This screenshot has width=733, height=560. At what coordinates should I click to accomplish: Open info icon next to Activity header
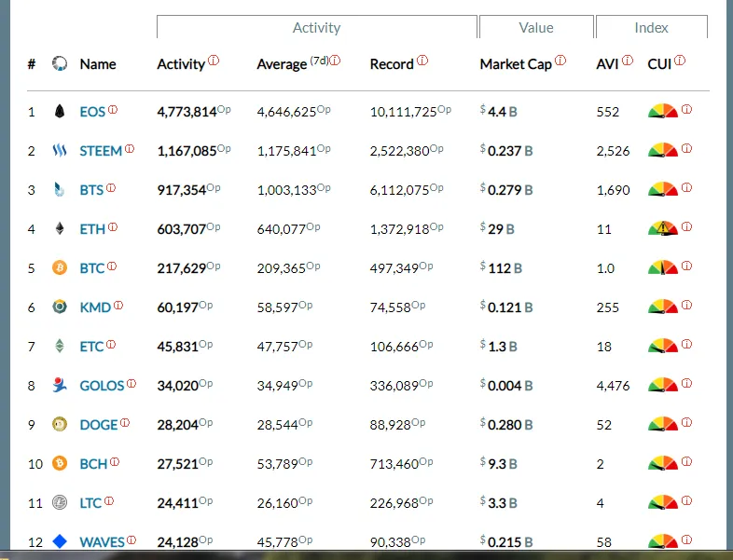tap(214, 61)
